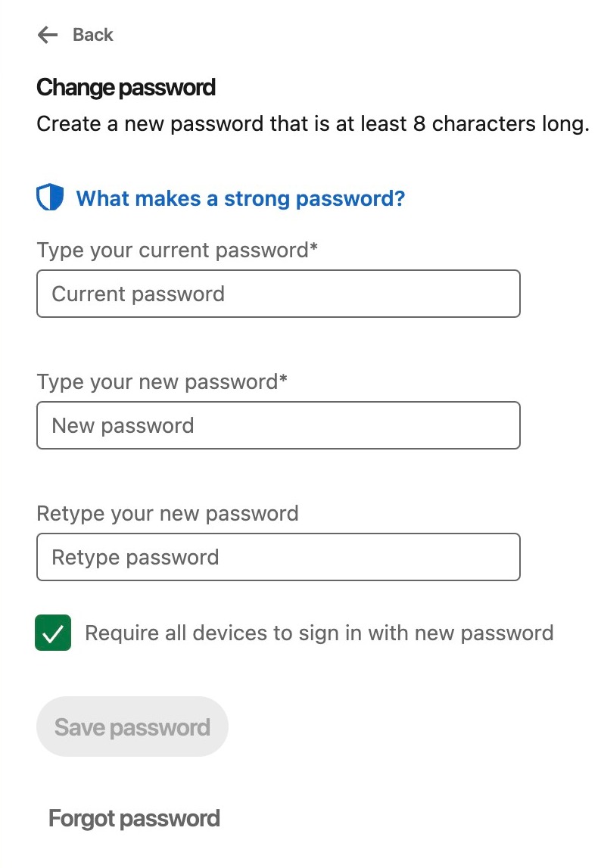Click the "Change password" heading
Viewport: 601px width, 868px height.
[x=126, y=88]
